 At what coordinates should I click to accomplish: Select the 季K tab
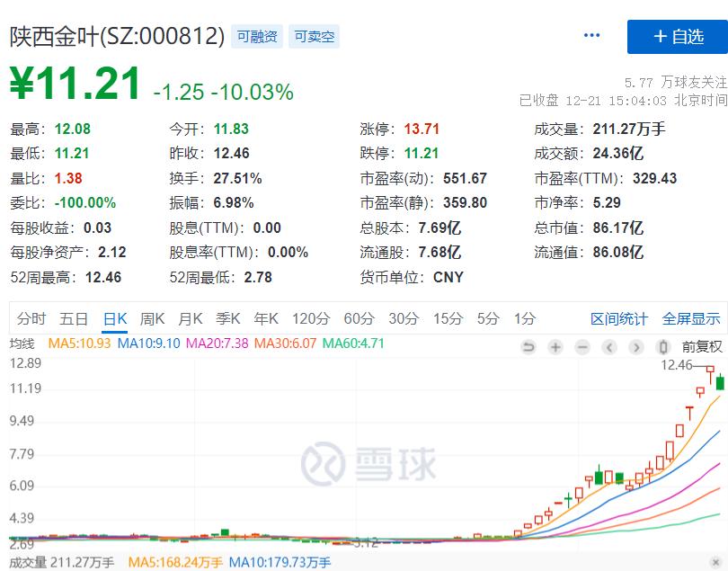point(227,318)
